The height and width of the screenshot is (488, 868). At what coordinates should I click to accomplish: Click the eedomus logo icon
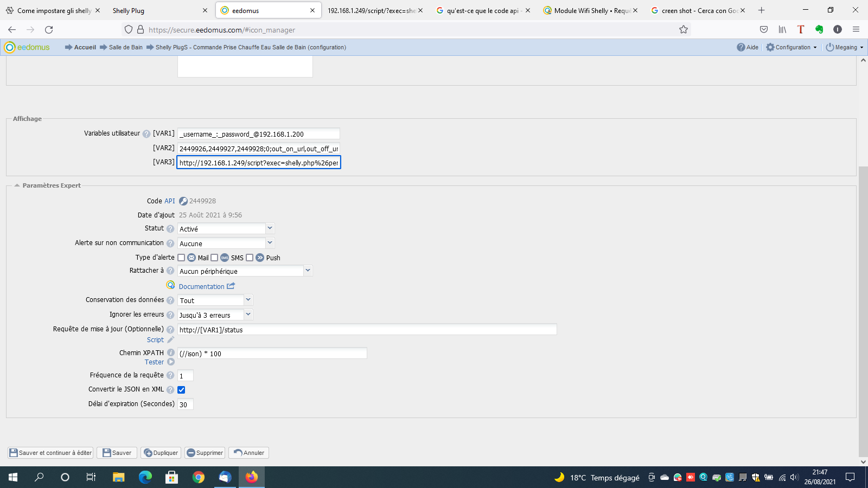coord(10,47)
